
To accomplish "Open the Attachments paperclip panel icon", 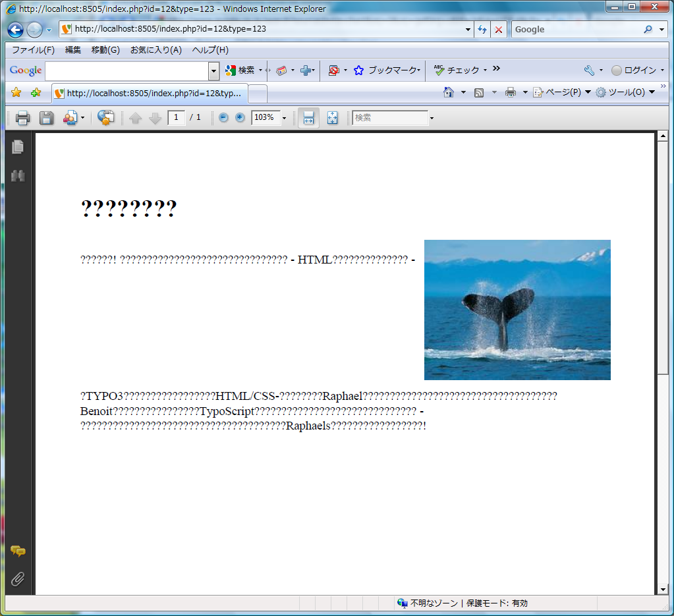I will tap(18, 579).
